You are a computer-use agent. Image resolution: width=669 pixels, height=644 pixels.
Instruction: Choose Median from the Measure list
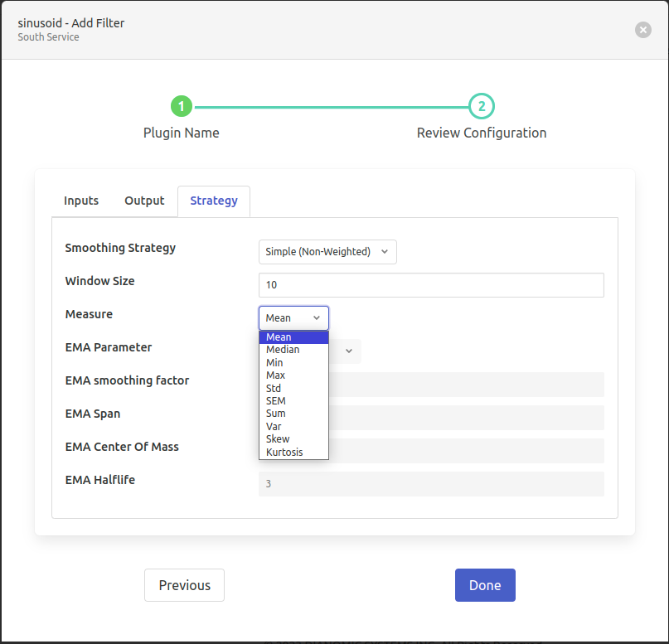(x=293, y=350)
